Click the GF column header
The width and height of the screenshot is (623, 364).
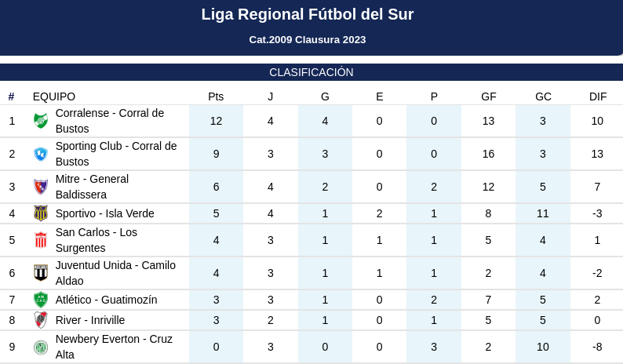(x=488, y=96)
